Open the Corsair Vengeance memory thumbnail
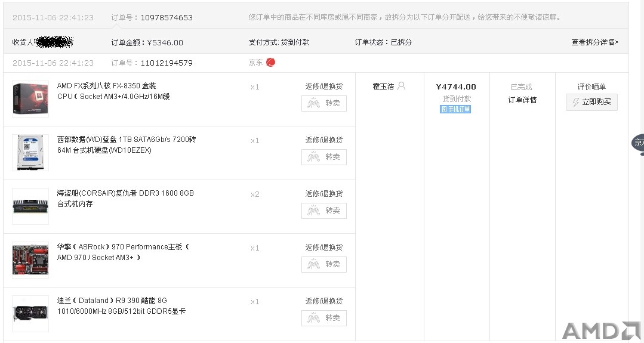Screen dimensions: 644x343 [x=30, y=206]
